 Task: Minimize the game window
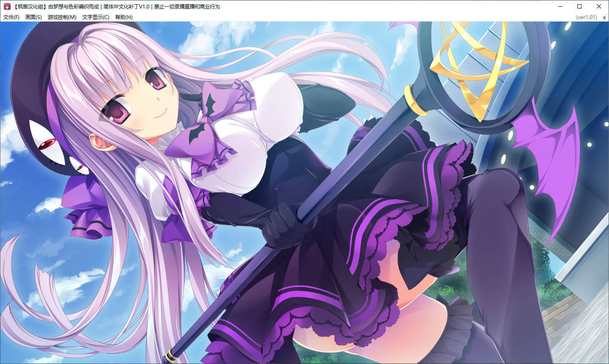(x=560, y=6)
